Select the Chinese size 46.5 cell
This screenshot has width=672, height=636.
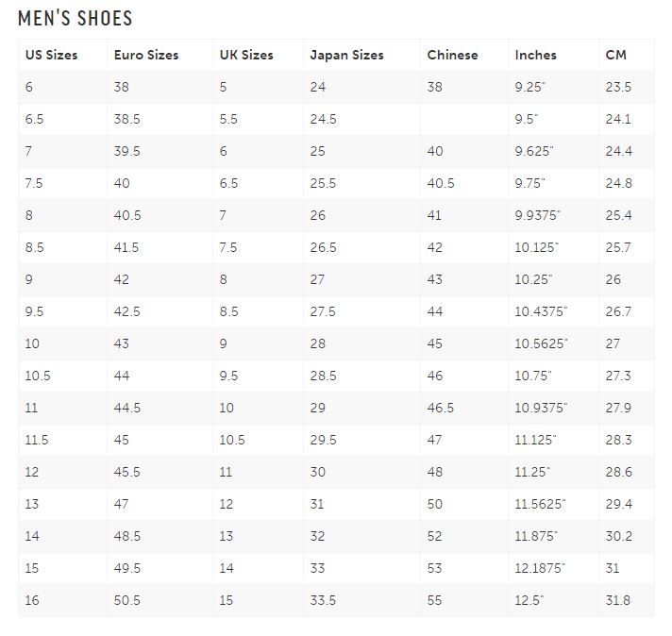tap(440, 408)
